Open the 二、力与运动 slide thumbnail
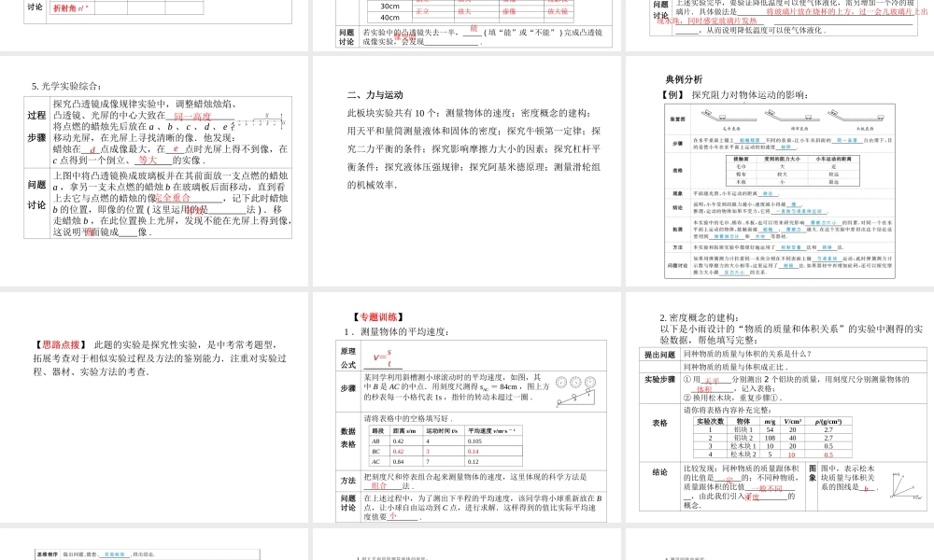This screenshot has width=934, height=560. [x=466, y=172]
